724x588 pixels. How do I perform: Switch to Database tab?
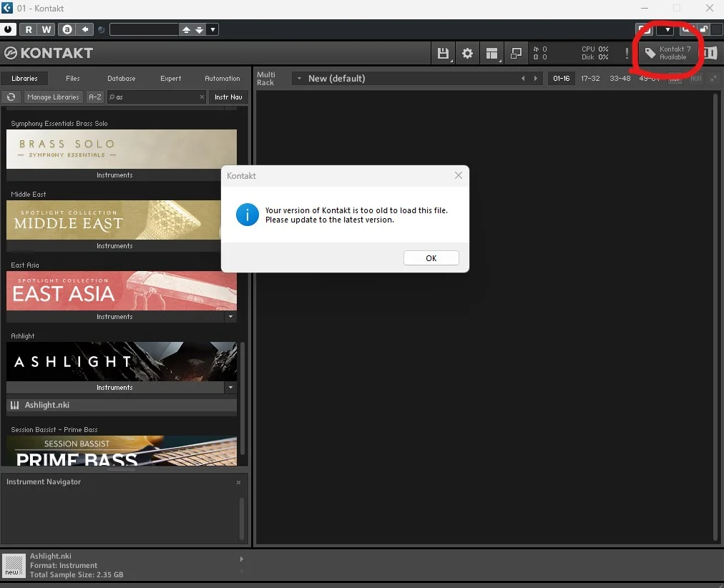122,79
